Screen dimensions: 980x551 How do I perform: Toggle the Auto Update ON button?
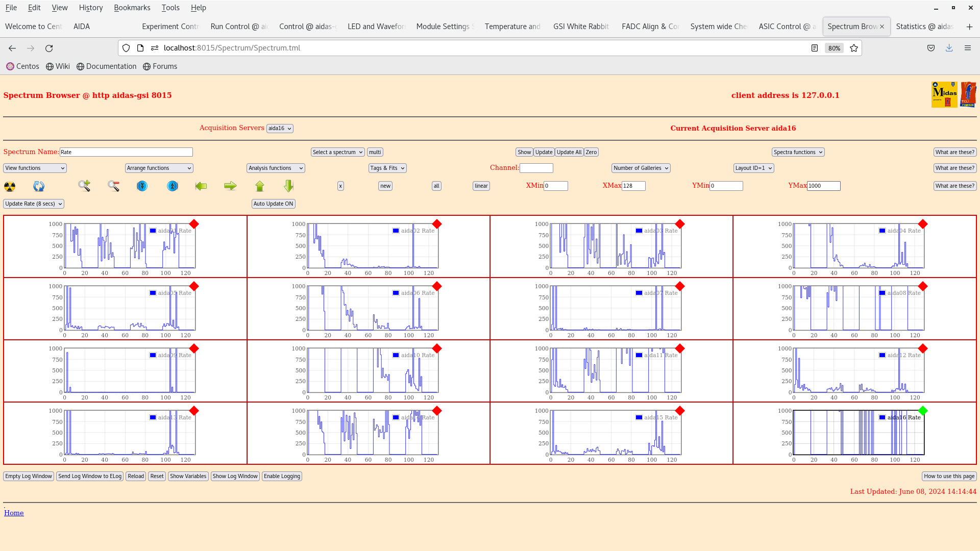273,204
